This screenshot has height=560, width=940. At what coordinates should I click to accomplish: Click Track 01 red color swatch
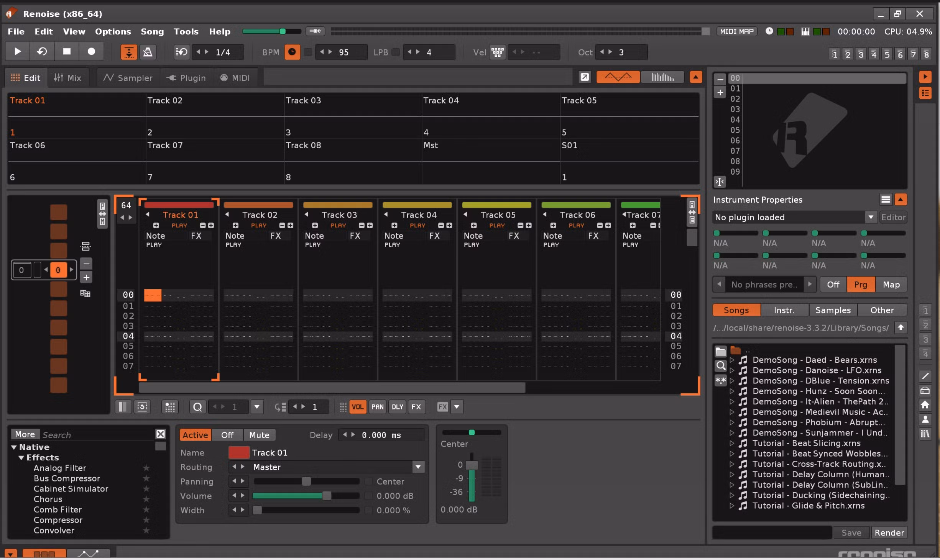(239, 452)
